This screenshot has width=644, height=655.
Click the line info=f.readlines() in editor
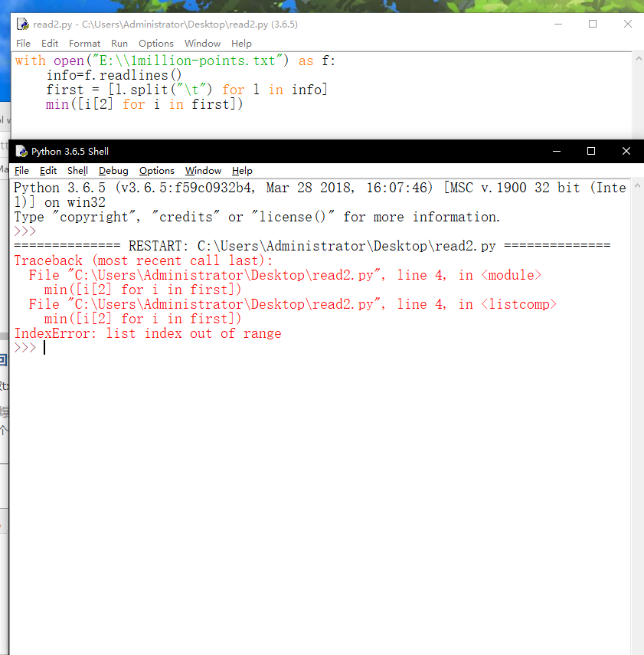pos(107,74)
